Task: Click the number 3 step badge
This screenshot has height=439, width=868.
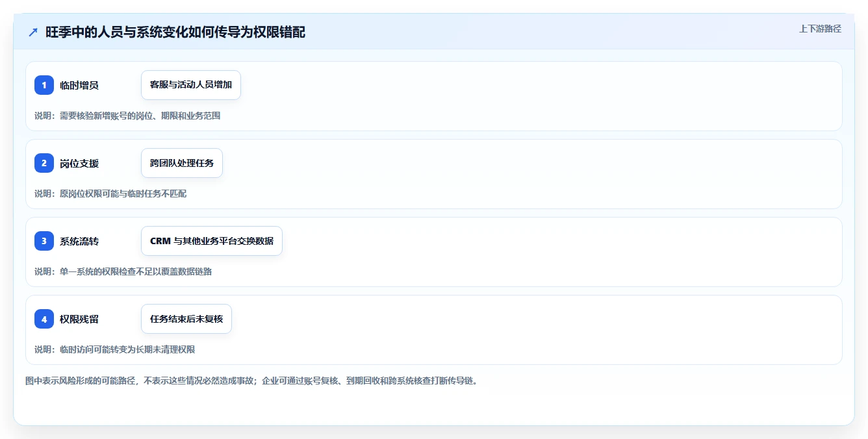Action: (44, 241)
